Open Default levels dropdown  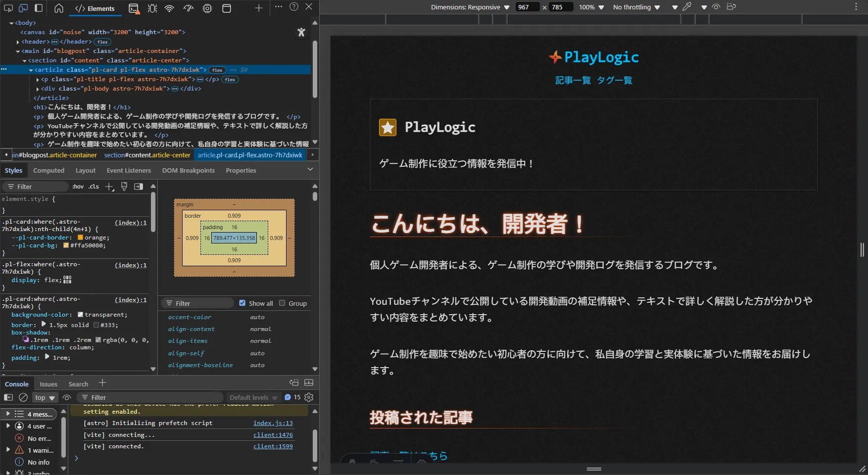pyautogui.click(x=253, y=397)
